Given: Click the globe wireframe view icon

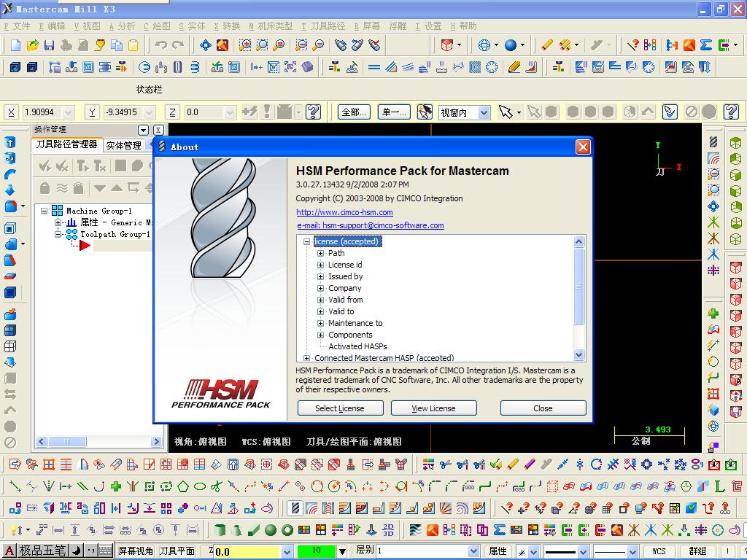Looking at the screenshot, I should tap(484, 45).
